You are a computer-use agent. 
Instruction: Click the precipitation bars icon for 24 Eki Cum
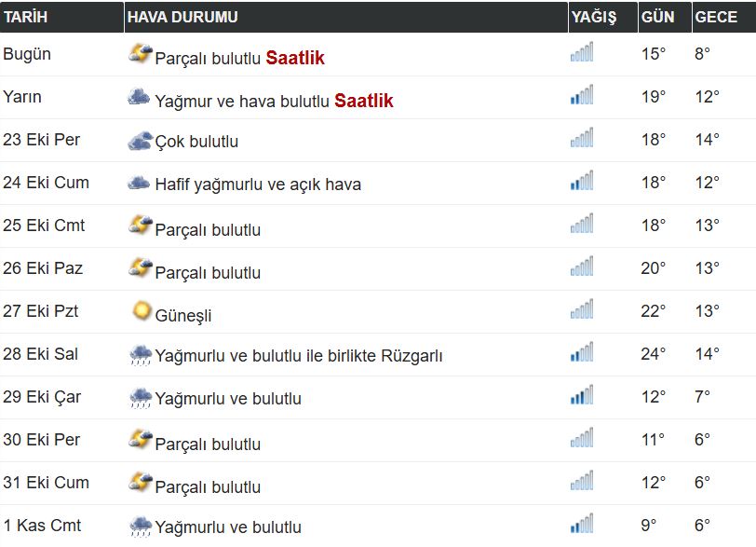pyautogui.click(x=581, y=182)
